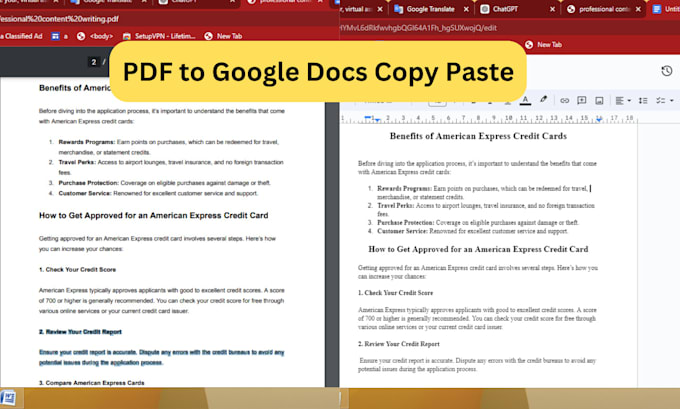Open the Classified Ad bookmark

[x=22, y=36]
